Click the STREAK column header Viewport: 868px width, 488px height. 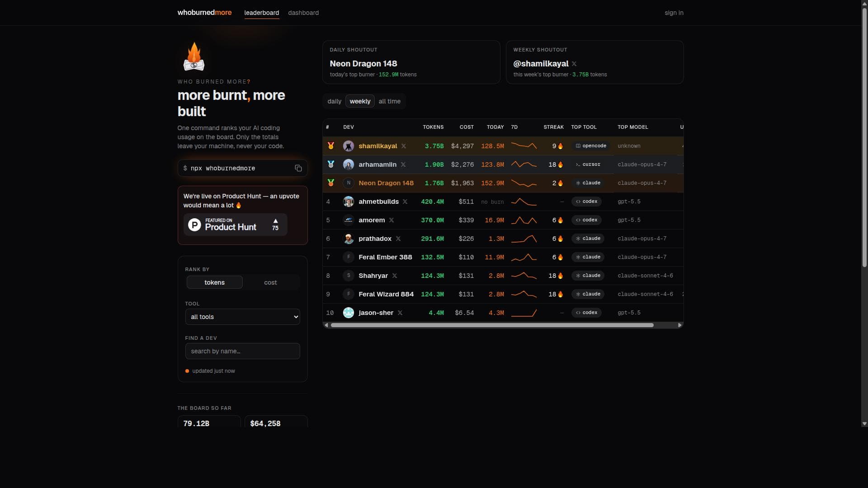(553, 127)
